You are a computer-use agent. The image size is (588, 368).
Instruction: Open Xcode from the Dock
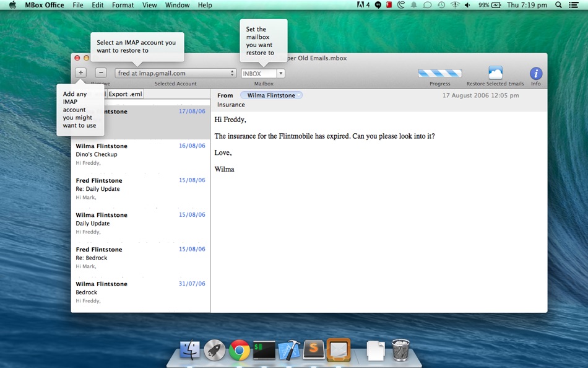(289, 350)
